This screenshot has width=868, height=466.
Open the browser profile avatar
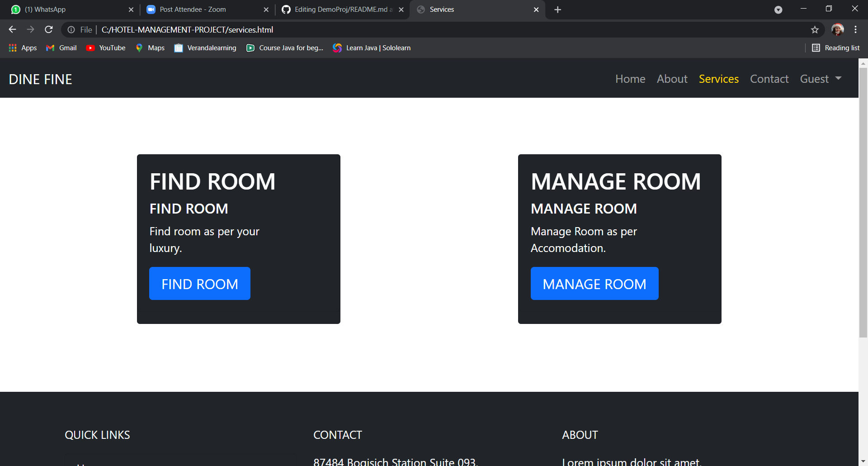(838, 29)
